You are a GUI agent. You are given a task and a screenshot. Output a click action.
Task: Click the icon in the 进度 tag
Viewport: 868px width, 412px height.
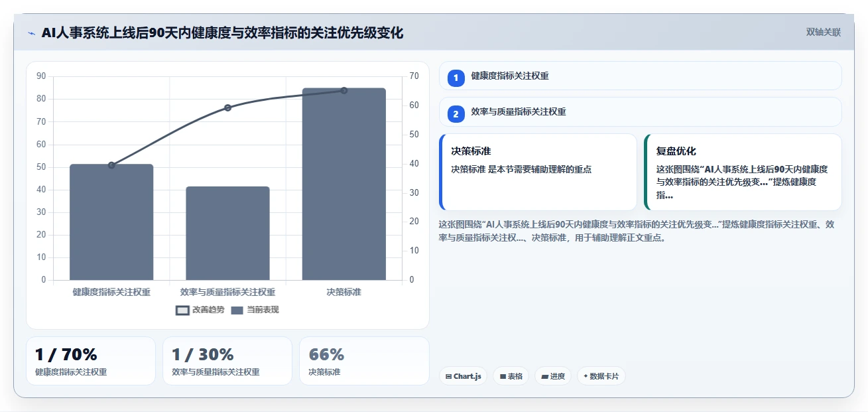click(x=545, y=376)
